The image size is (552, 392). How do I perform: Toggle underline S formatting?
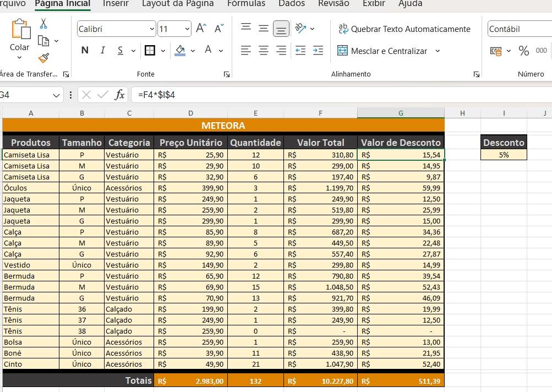pyautogui.click(x=121, y=50)
